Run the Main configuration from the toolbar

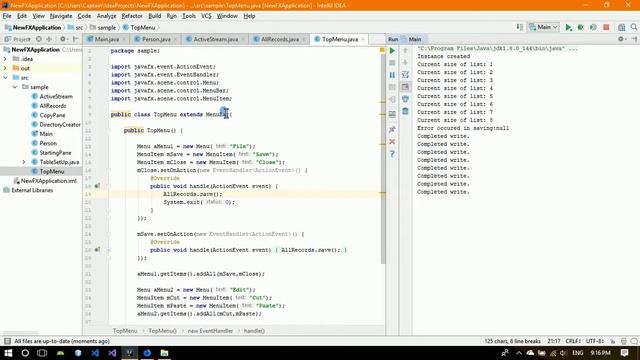tap(568, 27)
